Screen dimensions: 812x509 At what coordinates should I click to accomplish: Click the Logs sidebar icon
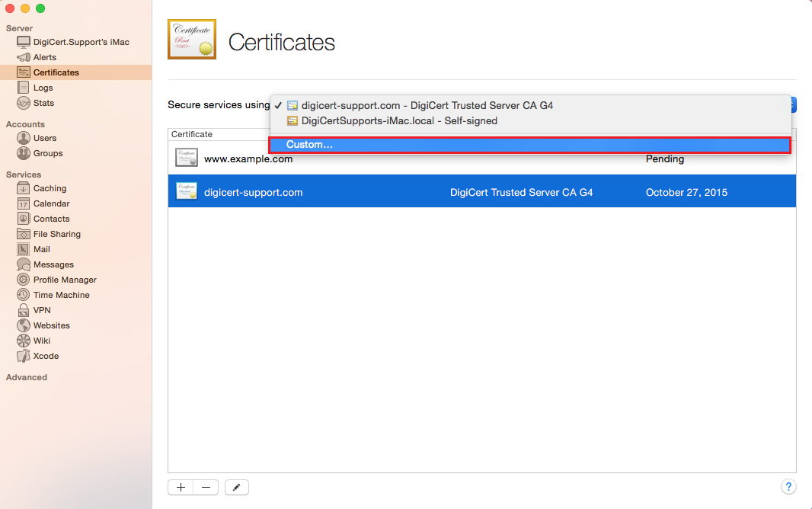[x=24, y=88]
